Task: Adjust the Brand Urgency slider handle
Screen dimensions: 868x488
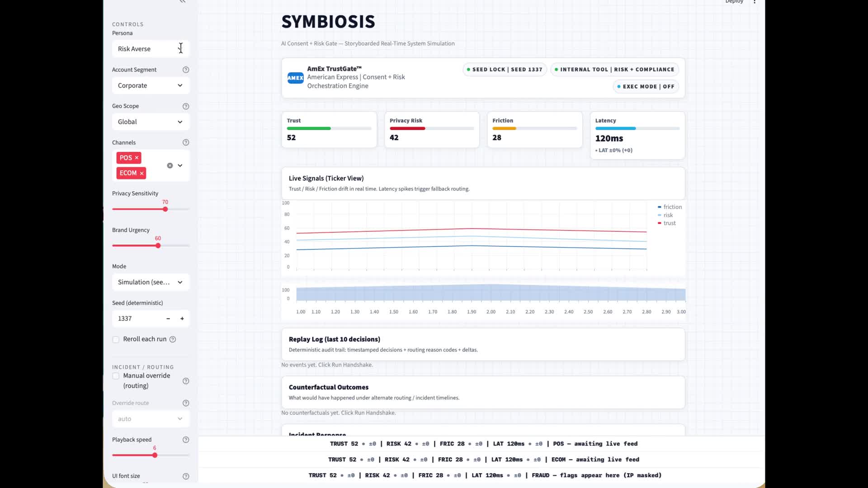Action: tap(158, 246)
